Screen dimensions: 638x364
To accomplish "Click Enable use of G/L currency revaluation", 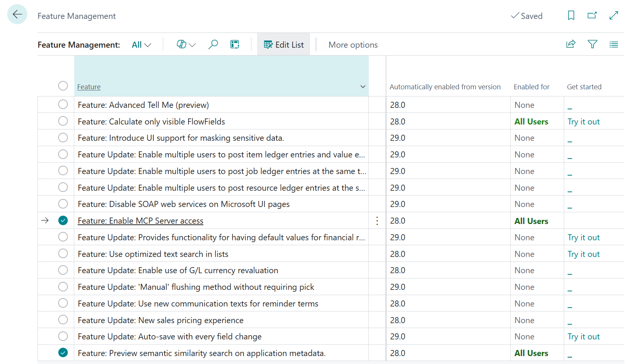I will [178, 270].
